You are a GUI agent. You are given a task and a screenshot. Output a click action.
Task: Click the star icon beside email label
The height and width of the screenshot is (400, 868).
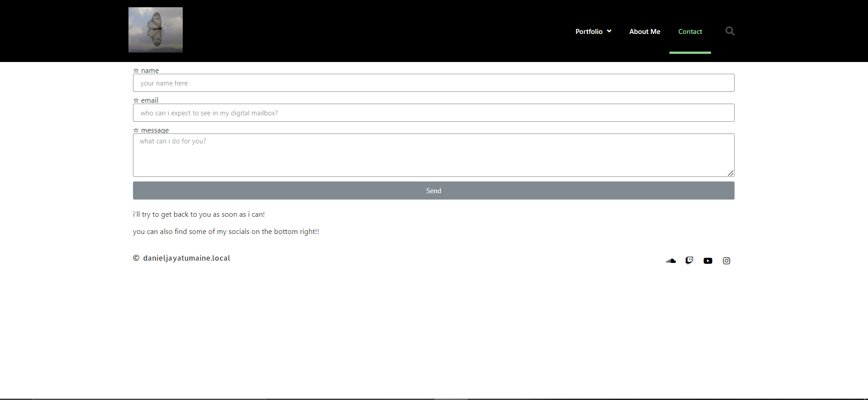point(136,100)
